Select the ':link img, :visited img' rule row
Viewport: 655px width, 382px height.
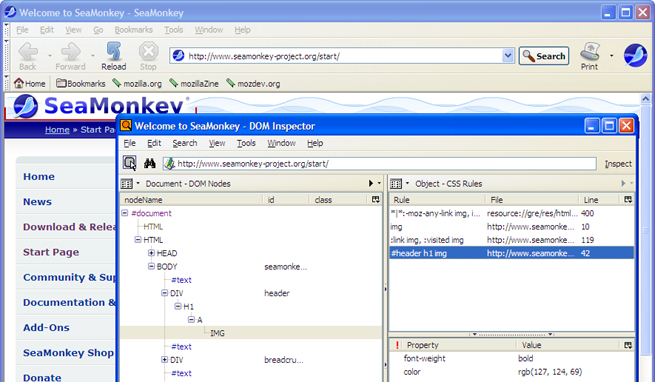coord(512,239)
